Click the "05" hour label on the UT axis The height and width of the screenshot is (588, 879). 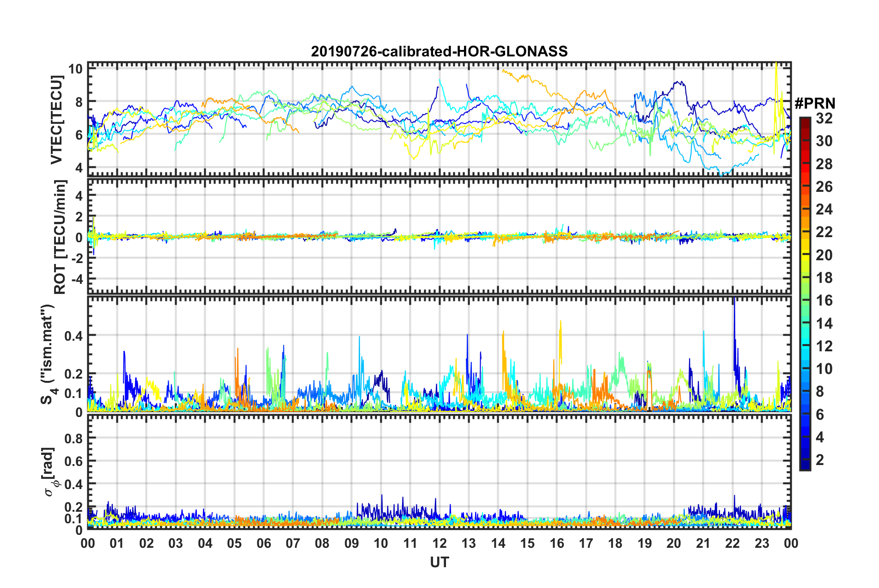click(234, 543)
